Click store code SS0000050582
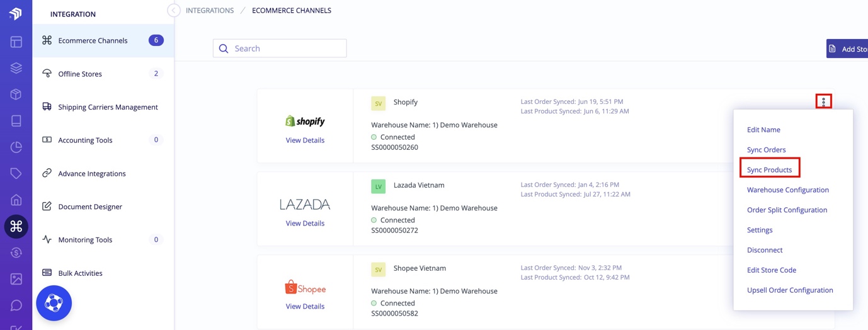The height and width of the screenshot is (330, 868). [394, 314]
